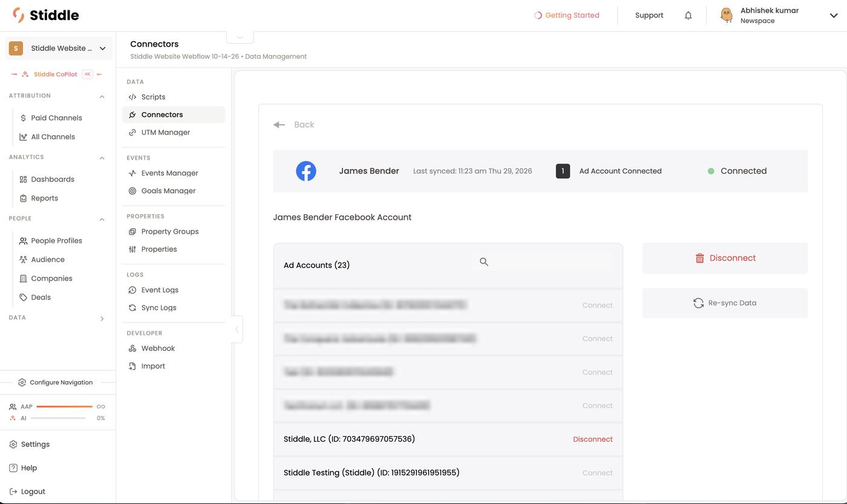Click the Sync Logs icon
Image resolution: width=847 pixels, height=504 pixels.
pos(132,308)
